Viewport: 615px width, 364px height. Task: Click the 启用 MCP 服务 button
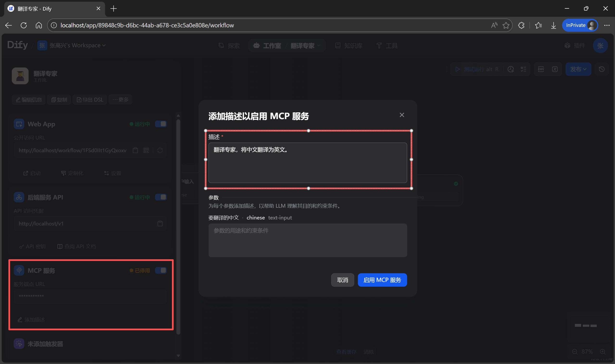coord(382,280)
